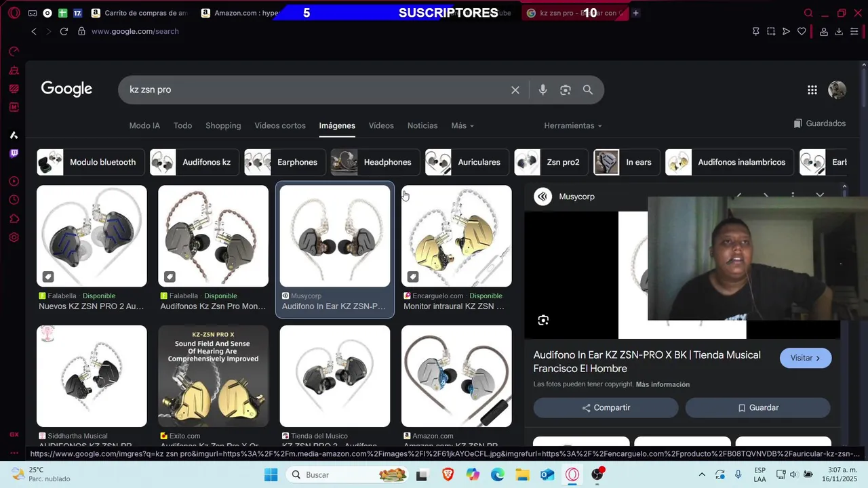Focus the kz zsn pro search field
This screenshot has height=488, width=868.
coord(315,89)
